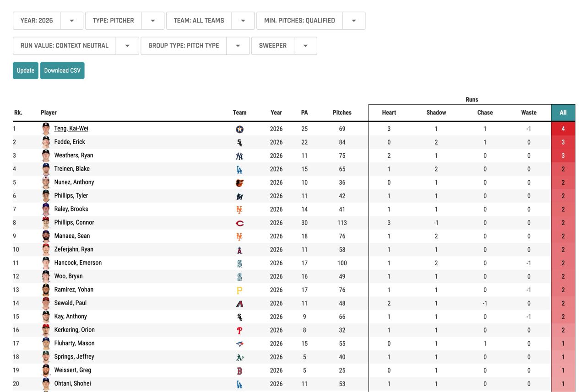
Task: Open Kai-Wei Teng's player page link
Action: pyautogui.click(x=71, y=129)
